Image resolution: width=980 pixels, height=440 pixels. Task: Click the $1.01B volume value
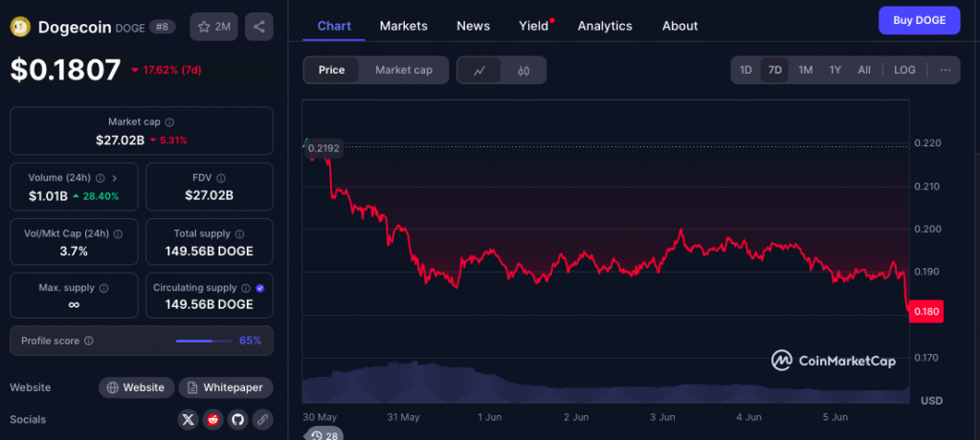coord(48,196)
